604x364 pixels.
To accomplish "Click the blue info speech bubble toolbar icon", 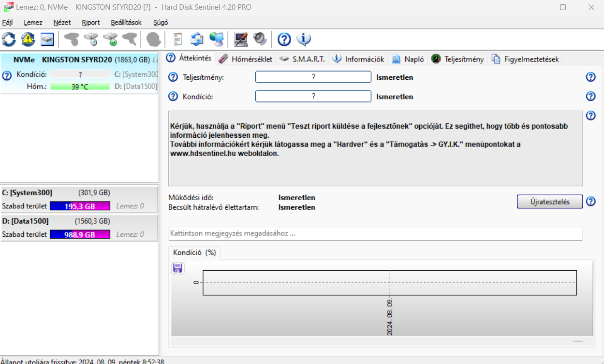I will pyautogui.click(x=304, y=39).
